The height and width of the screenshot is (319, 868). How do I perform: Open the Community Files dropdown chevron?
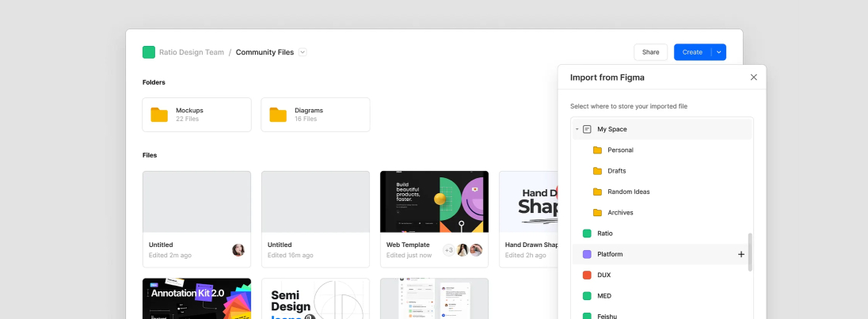[303, 52]
